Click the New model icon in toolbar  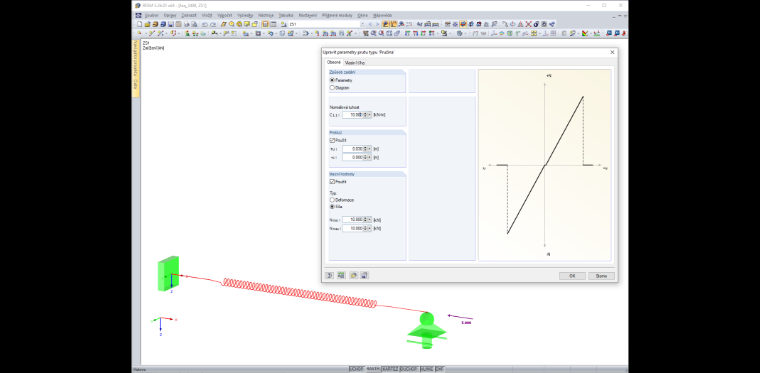tap(140, 24)
